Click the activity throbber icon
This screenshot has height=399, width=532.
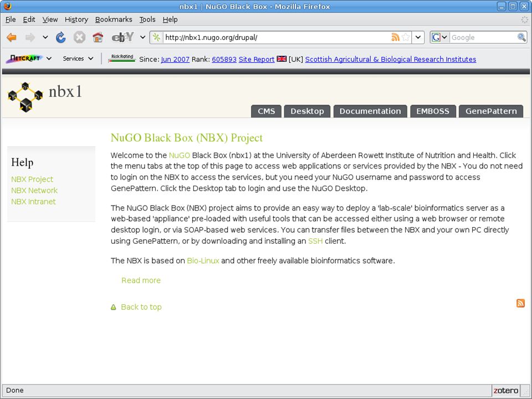point(525,20)
